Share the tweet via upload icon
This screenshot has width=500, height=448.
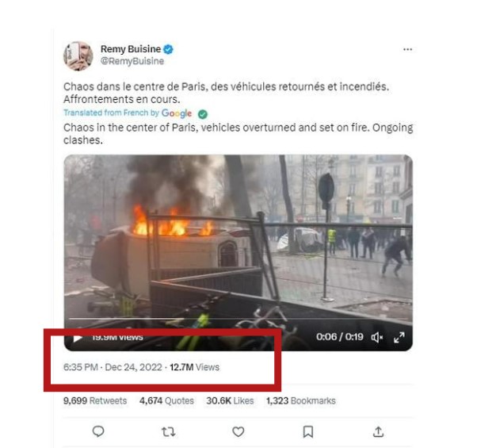378,431
